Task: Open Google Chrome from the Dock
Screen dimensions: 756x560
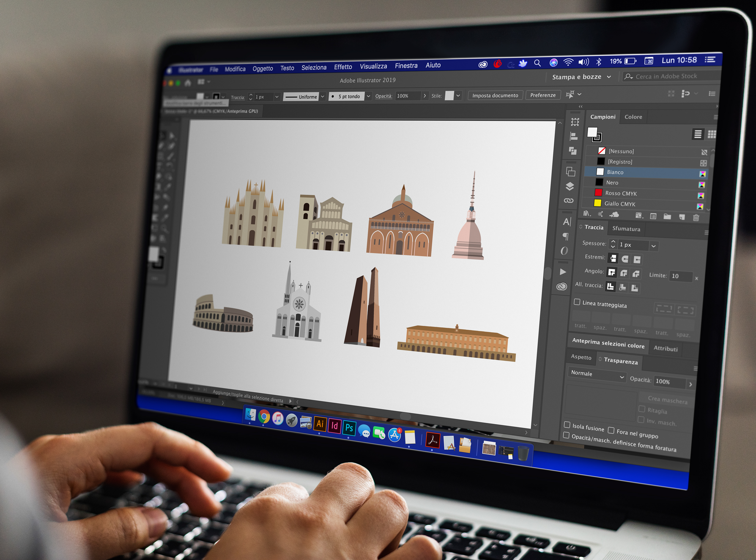Action: coord(264,417)
